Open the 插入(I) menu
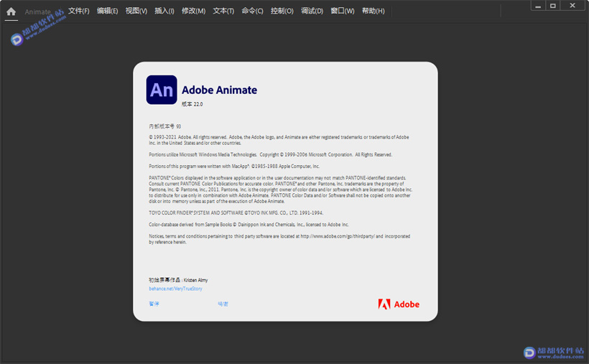 pyautogui.click(x=164, y=11)
